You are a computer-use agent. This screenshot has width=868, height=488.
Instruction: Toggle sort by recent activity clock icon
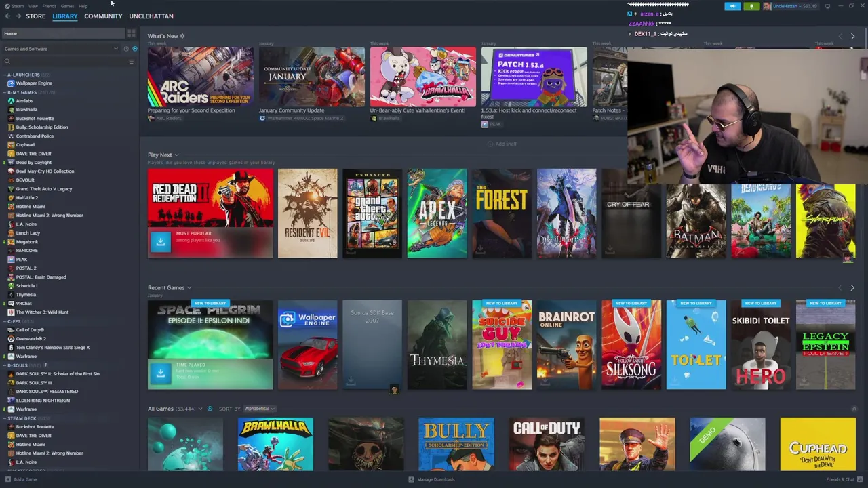pos(125,49)
